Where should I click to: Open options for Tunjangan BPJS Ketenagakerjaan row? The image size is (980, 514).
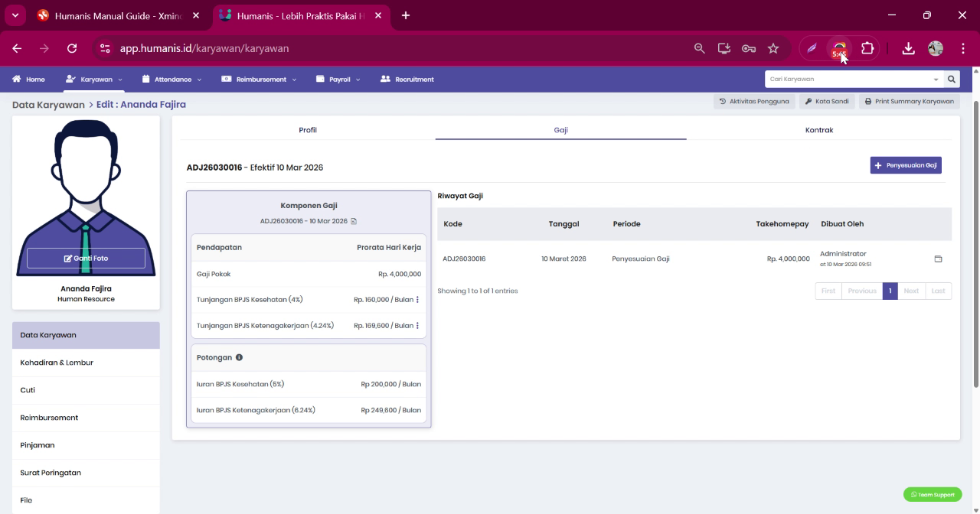[417, 326]
